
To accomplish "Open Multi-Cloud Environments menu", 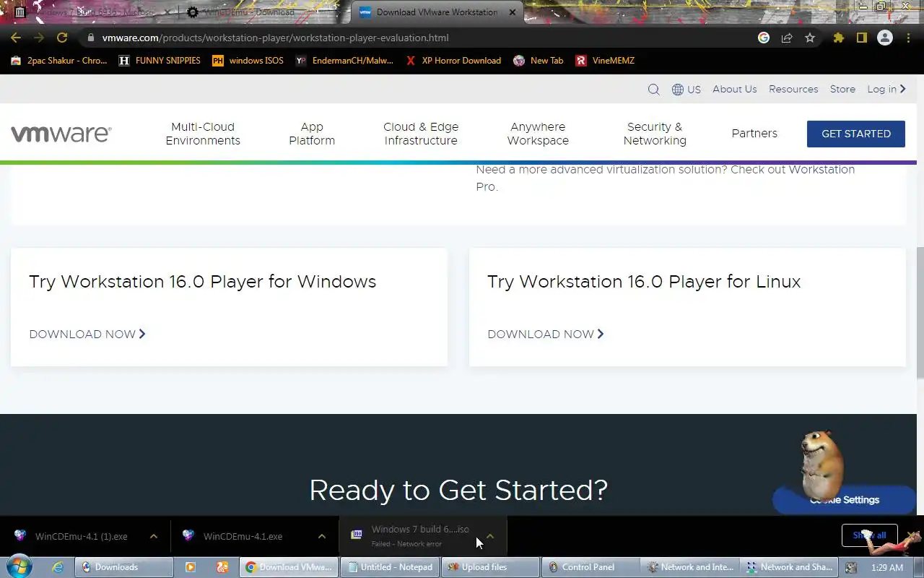I will coord(203,134).
